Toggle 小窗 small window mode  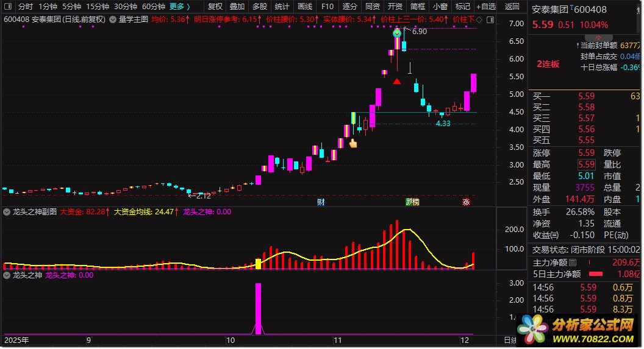pos(440,7)
